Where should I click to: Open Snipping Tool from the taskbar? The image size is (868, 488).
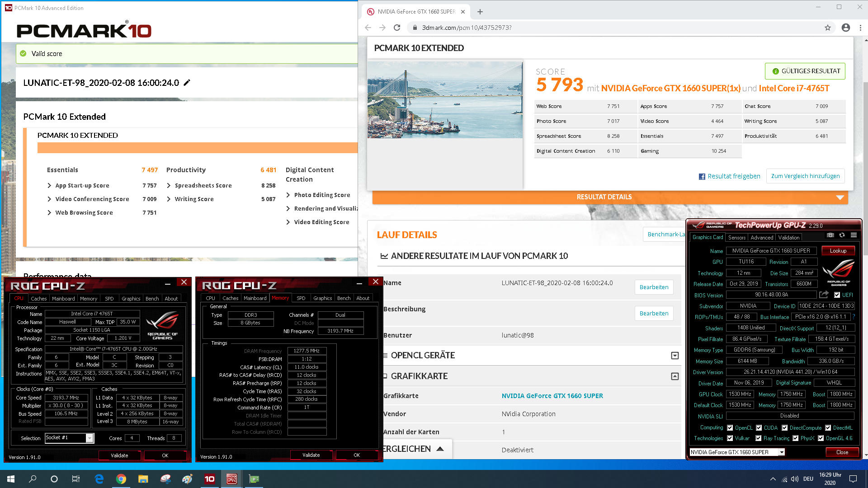point(165,479)
